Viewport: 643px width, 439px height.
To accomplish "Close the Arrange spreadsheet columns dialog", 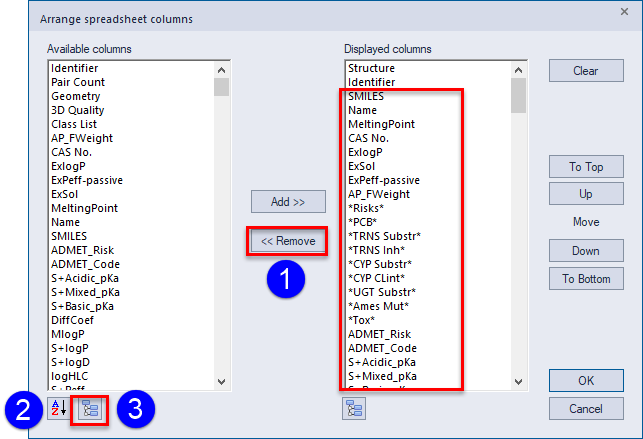I will click(624, 11).
